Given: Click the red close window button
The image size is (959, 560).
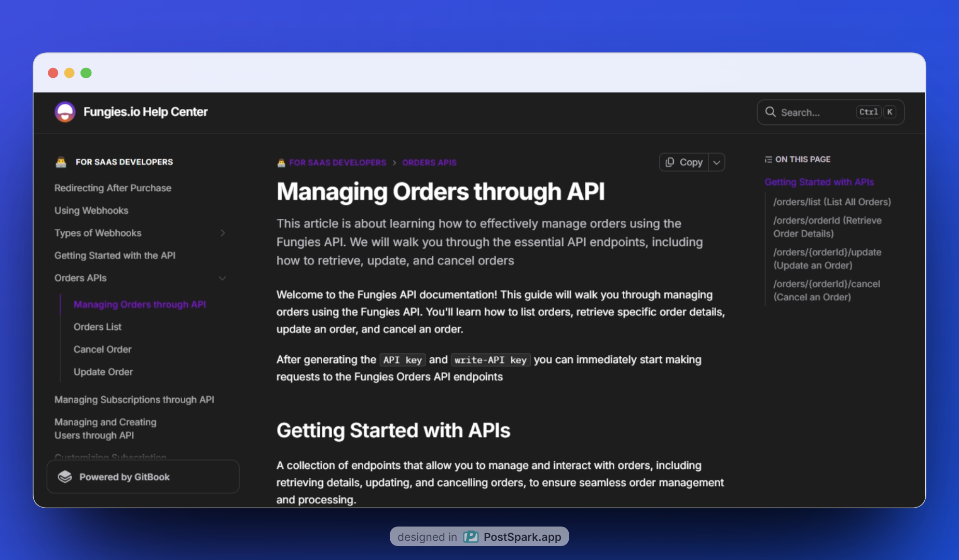Looking at the screenshot, I should click(53, 73).
